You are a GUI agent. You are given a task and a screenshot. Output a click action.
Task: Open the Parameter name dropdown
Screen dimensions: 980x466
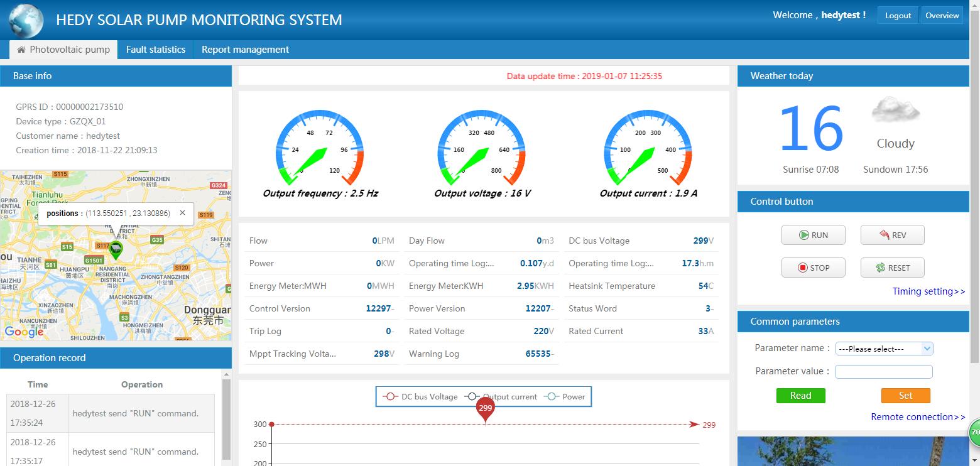(x=884, y=349)
